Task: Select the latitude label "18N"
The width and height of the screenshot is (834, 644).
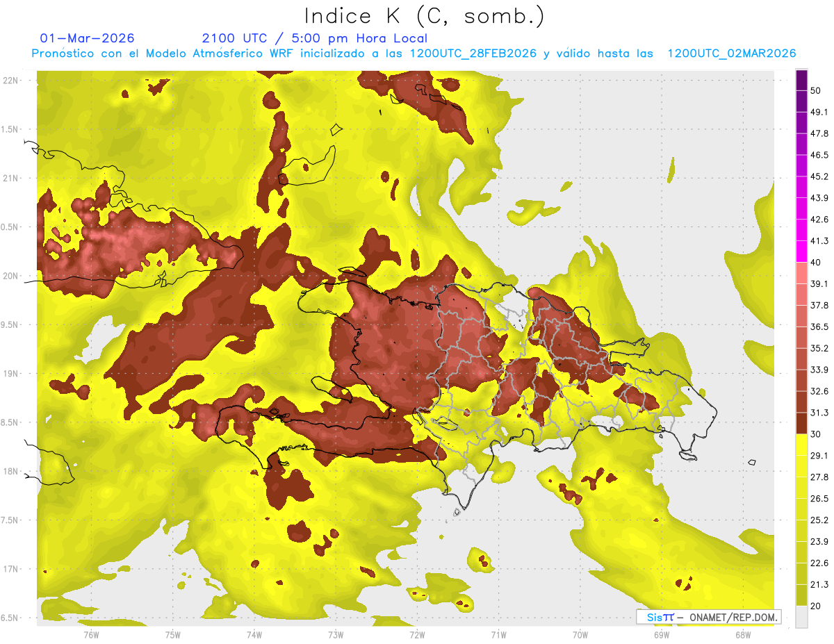Action: [x=11, y=471]
